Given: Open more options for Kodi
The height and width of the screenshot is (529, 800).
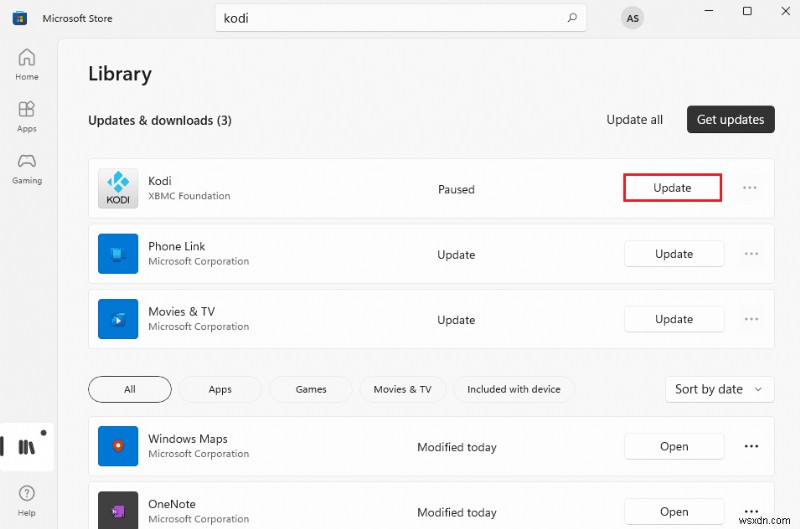Looking at the screenshot, I should point(750,188).
